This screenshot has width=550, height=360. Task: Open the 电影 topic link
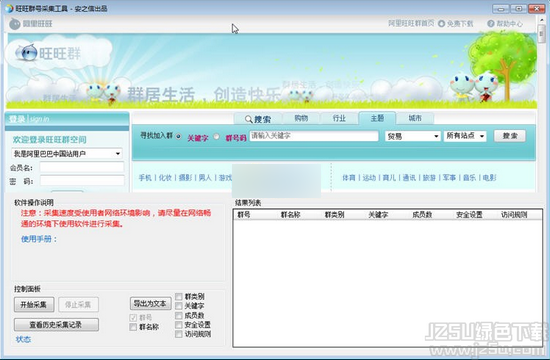point(489,178)
